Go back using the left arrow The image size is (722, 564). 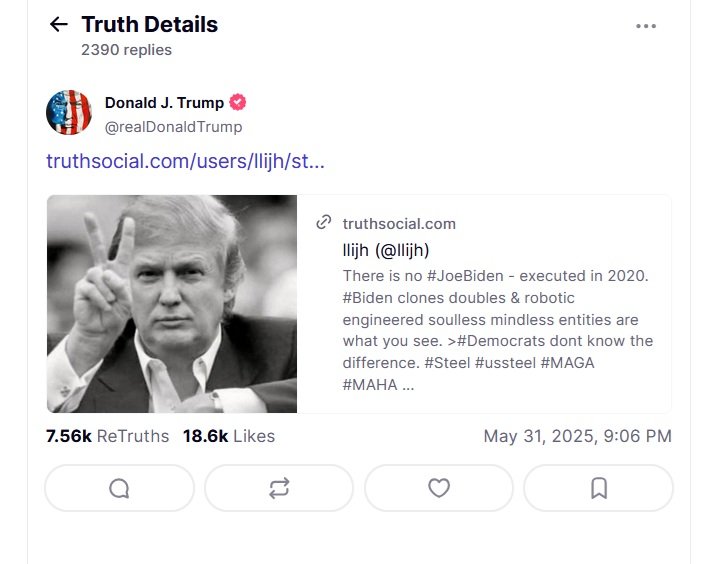(58, 25)
